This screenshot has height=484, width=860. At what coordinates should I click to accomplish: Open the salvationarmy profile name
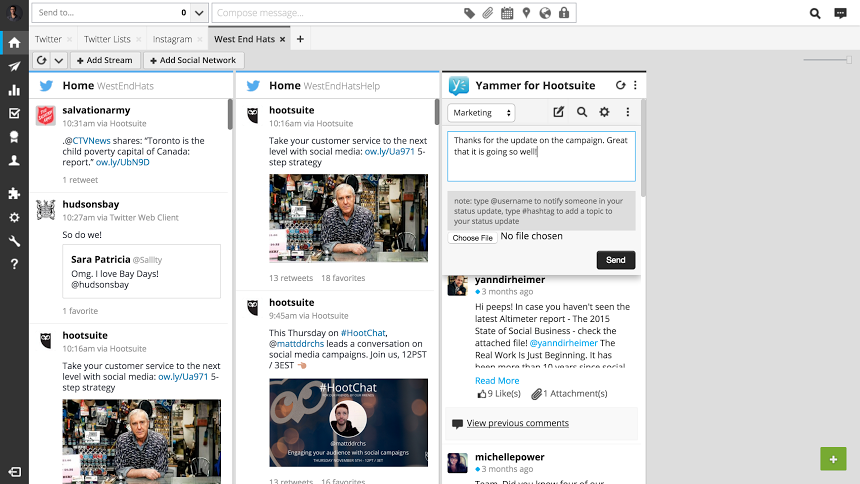(96, 110)
